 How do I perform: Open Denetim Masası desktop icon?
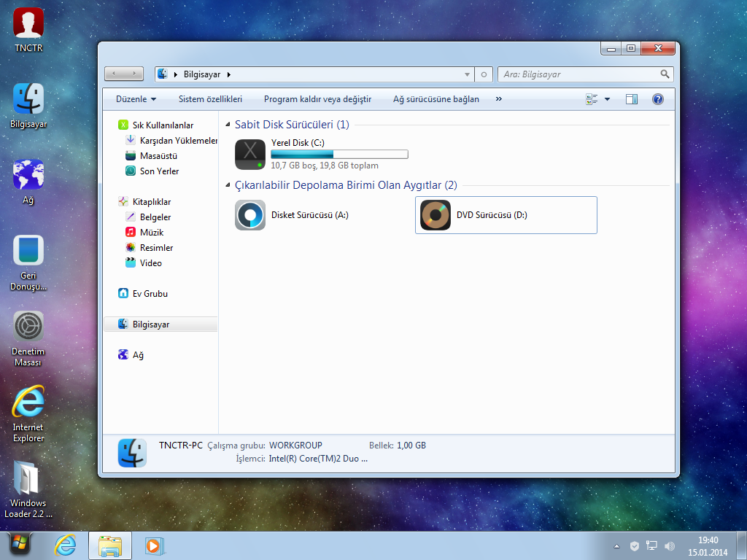click(x=28, y=327)
